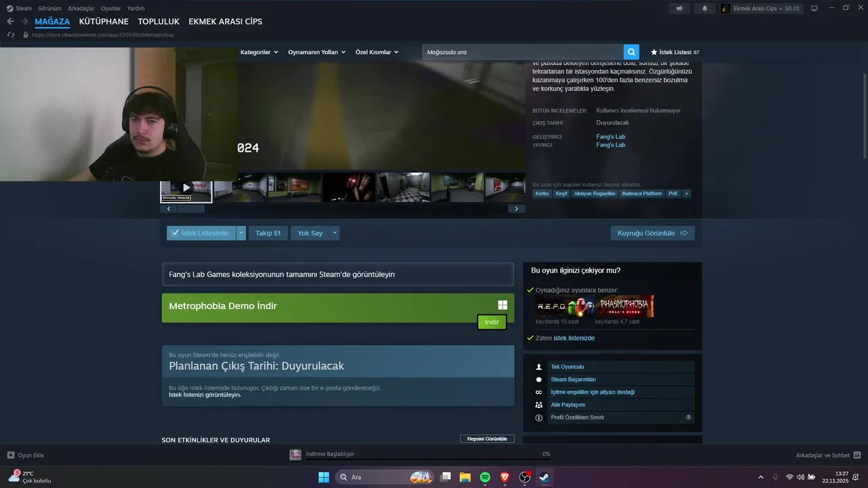Open the Özel Kısımlar dropdown
This screenshot has height=488, width=868.
click(x=377, y=52)
